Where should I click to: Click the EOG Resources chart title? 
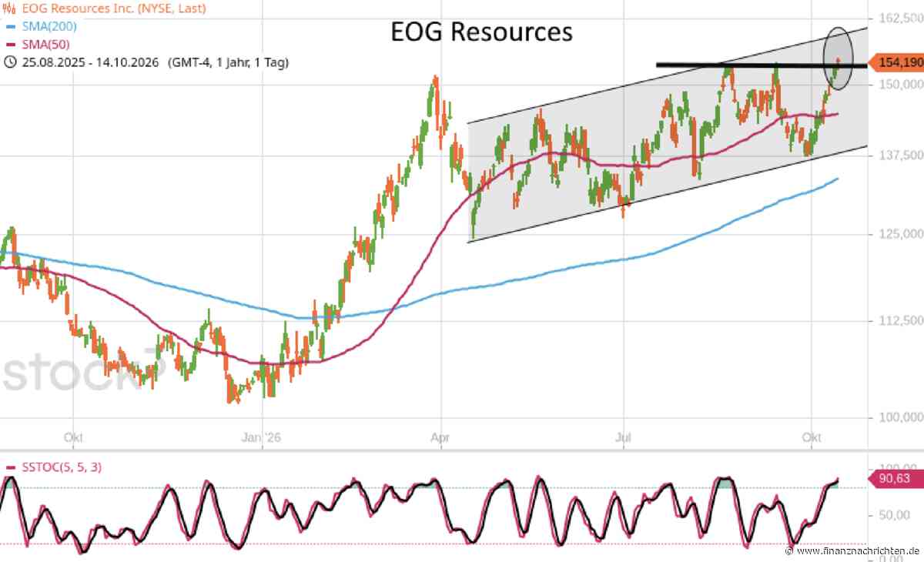(483, 32)
